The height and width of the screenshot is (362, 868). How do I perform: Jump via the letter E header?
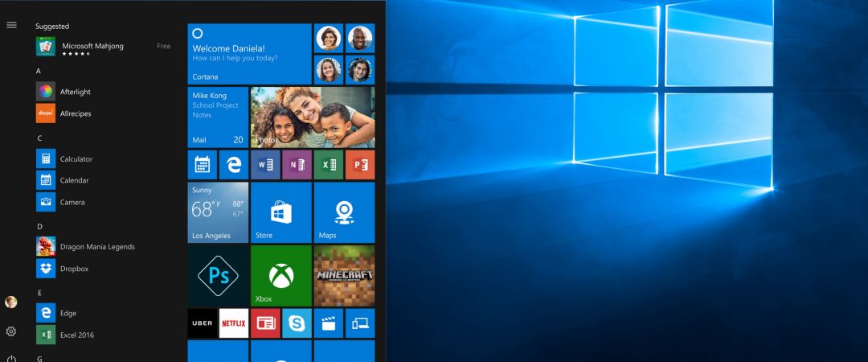(x=39, y=293)
